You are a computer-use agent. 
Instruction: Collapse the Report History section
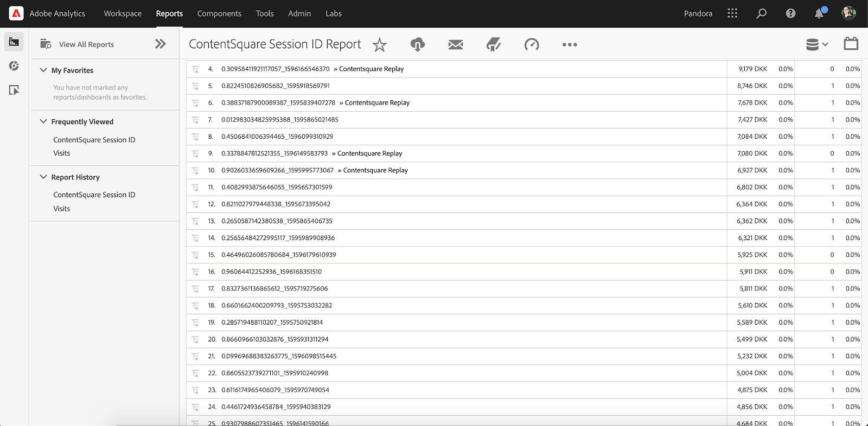[43, 177]
